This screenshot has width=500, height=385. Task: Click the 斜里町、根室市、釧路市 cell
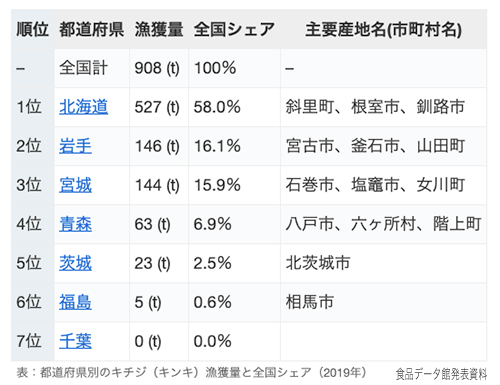(x=383, y=107)
